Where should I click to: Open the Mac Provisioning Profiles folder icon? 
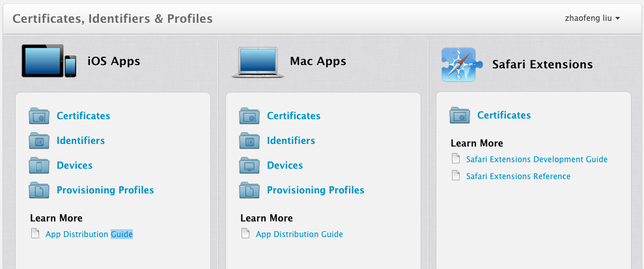point(249,190)
